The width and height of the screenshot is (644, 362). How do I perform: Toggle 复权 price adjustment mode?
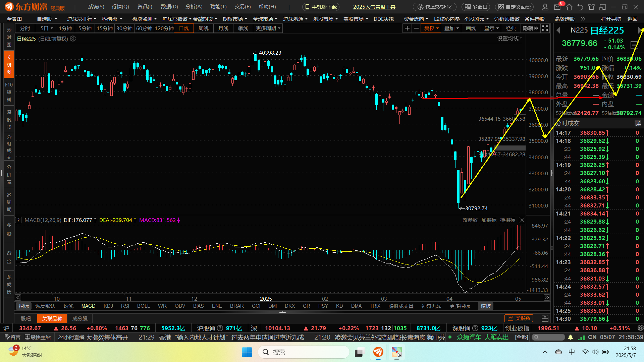pos(431,28)
